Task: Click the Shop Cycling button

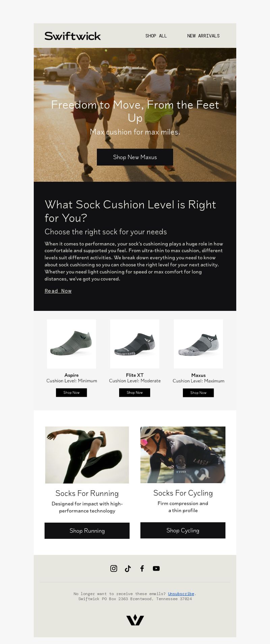Action: click(183, 530)
